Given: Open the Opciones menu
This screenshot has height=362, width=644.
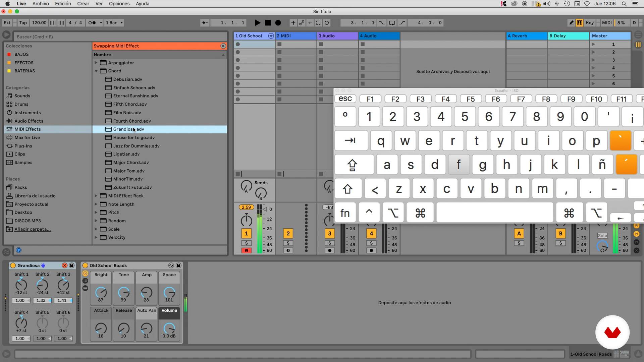Looking at the screenshot, I should point(119,4).
